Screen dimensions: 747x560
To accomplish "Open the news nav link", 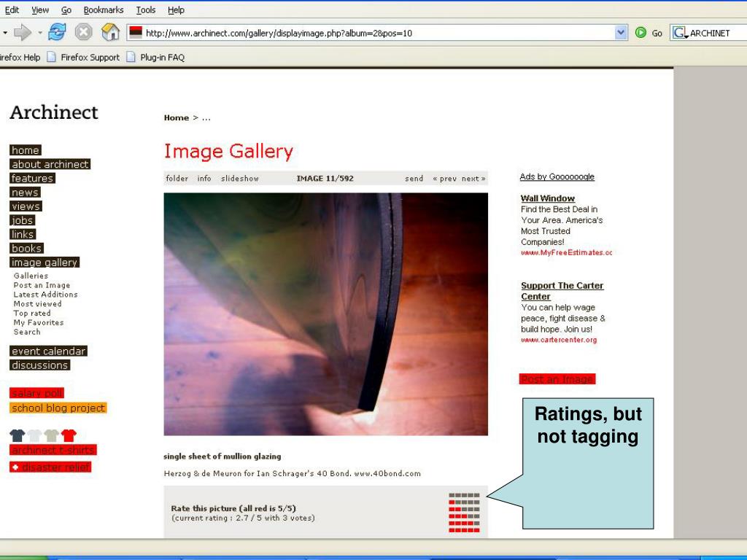I will click(x=26, y=192).
